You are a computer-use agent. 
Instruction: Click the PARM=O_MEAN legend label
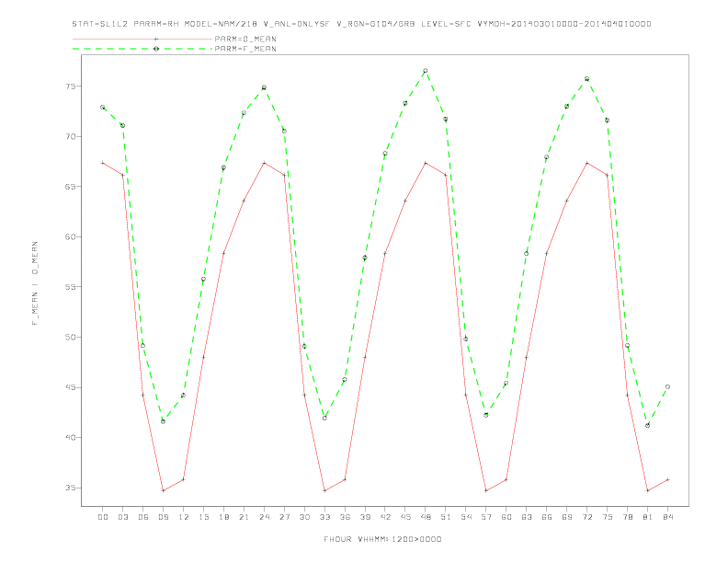245,39
